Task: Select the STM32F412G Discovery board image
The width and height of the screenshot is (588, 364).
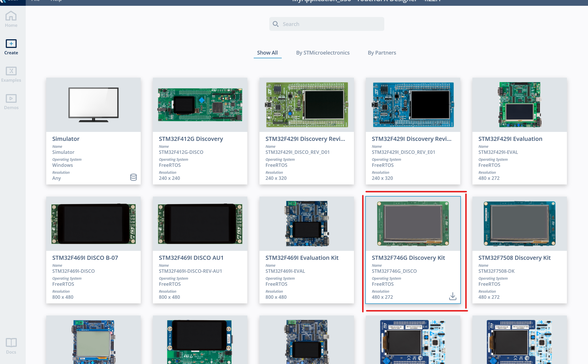Action: 200,104
